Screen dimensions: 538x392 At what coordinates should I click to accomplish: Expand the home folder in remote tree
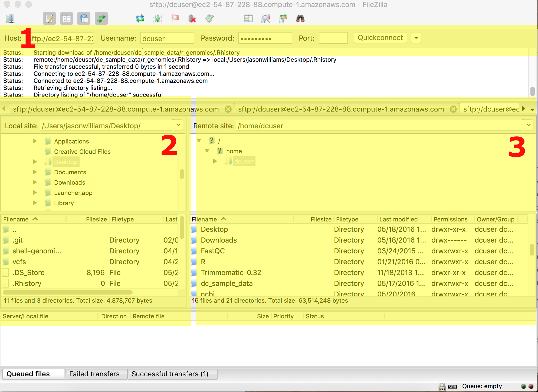[206, 151]
